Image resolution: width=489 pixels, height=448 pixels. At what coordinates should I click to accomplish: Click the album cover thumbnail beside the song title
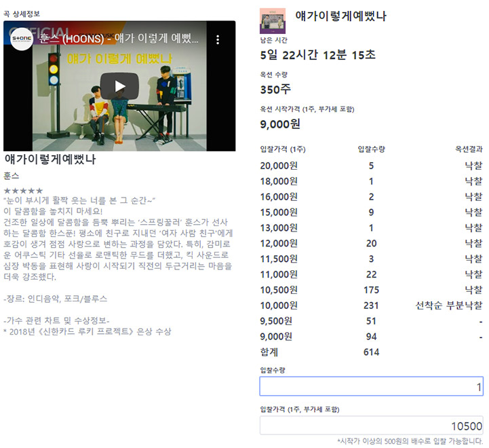pyautogui.click(x=273, y=21)
